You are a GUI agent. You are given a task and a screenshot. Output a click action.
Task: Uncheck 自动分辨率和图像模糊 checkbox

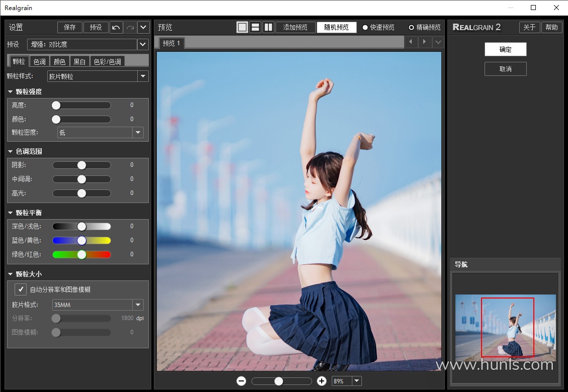point(21,289)
